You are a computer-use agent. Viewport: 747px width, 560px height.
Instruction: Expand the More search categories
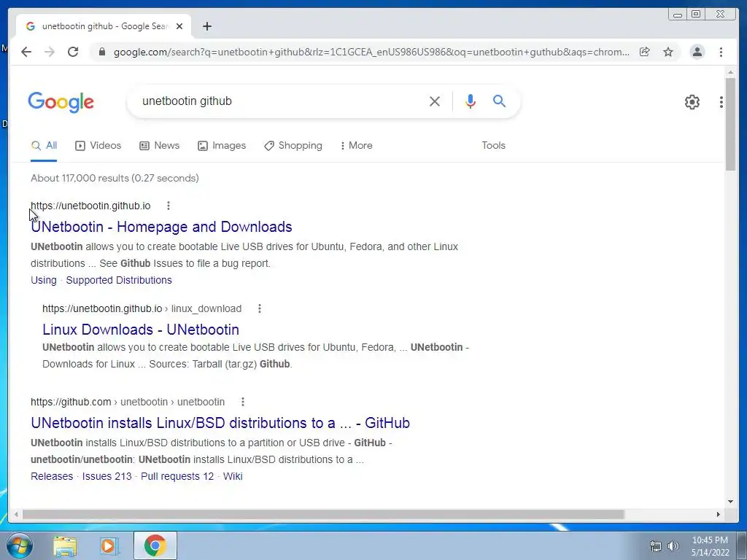(356, 146)
